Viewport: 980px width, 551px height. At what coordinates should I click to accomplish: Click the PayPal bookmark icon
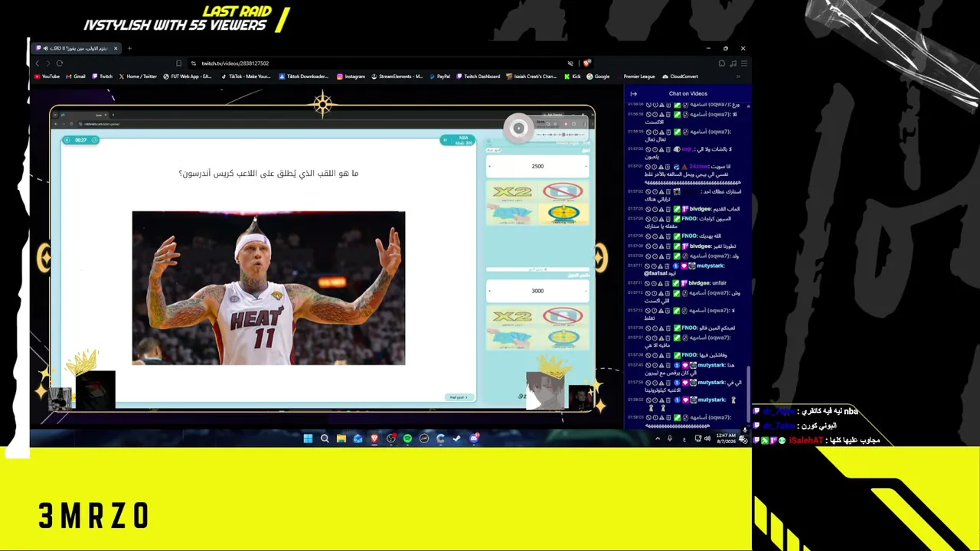pos(432,77)
